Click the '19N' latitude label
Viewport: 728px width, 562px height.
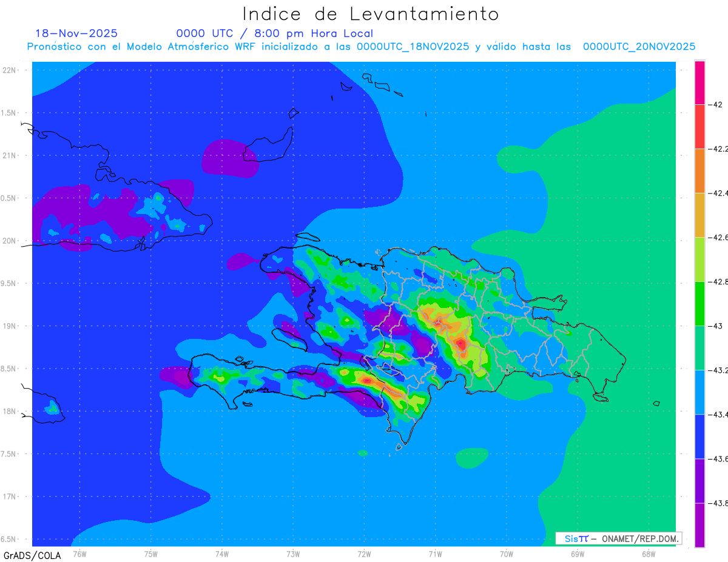tap(10, 326)
